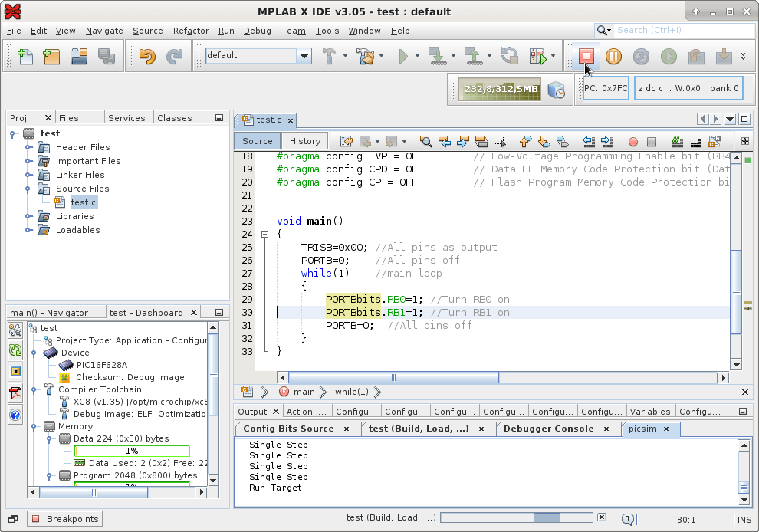Click the notifications bubble in status bar

628,520
